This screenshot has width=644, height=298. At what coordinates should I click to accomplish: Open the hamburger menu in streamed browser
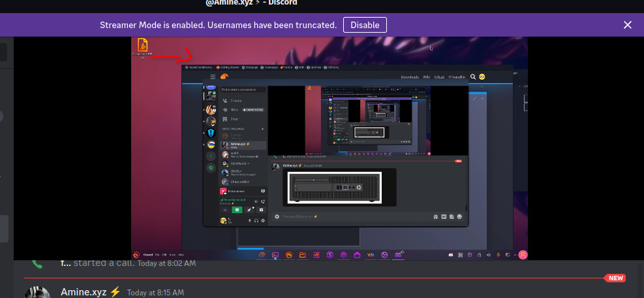213,76
